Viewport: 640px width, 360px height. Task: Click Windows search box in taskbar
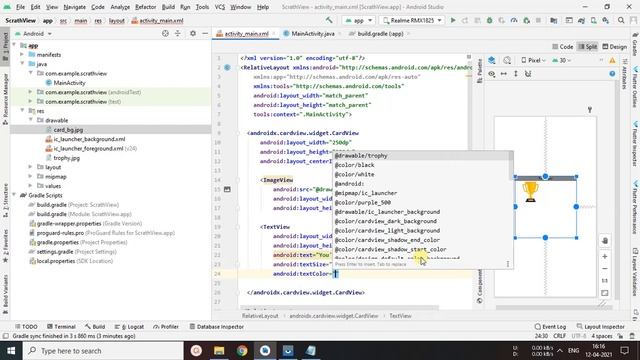103,351
